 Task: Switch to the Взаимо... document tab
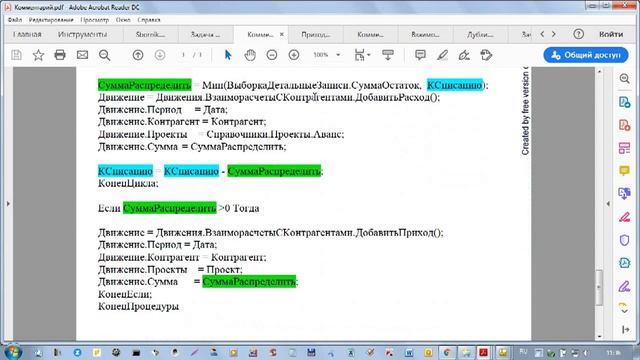tap(425, 35)
